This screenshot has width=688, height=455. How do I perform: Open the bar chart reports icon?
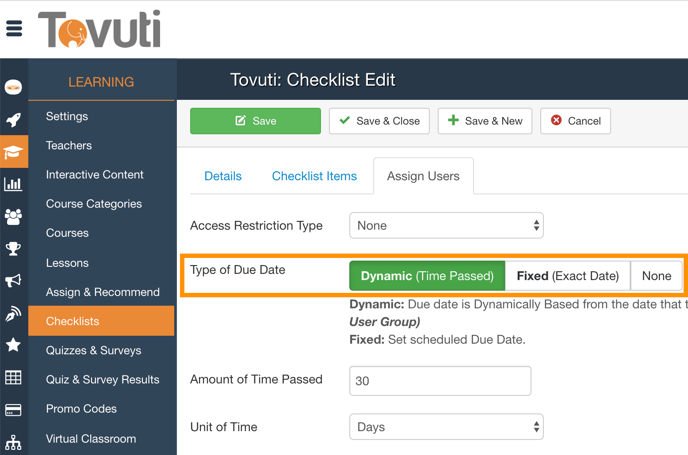tap(13, 184)
